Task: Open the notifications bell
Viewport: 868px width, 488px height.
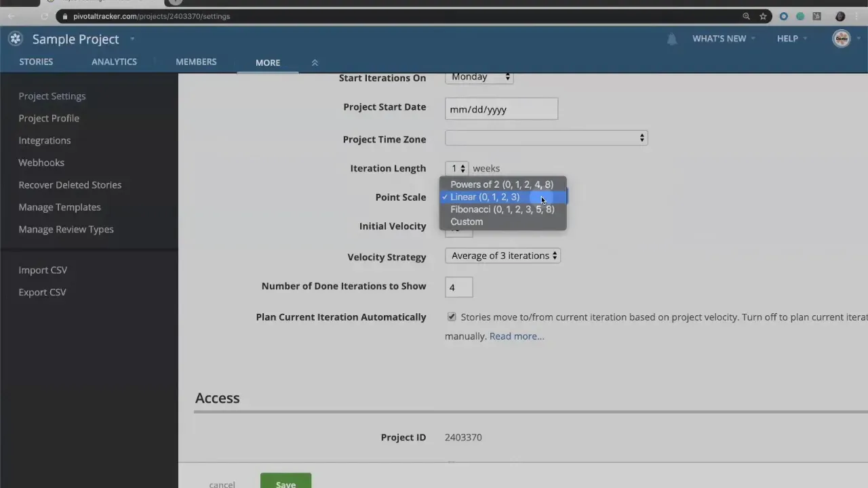Action: [x=671, y=39]
